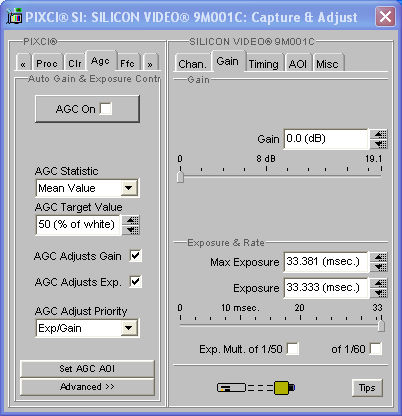The height and width of the screenshot is (416, 402).
Task: Switch to the Timing tab
Action: click(x=263, y=63)
